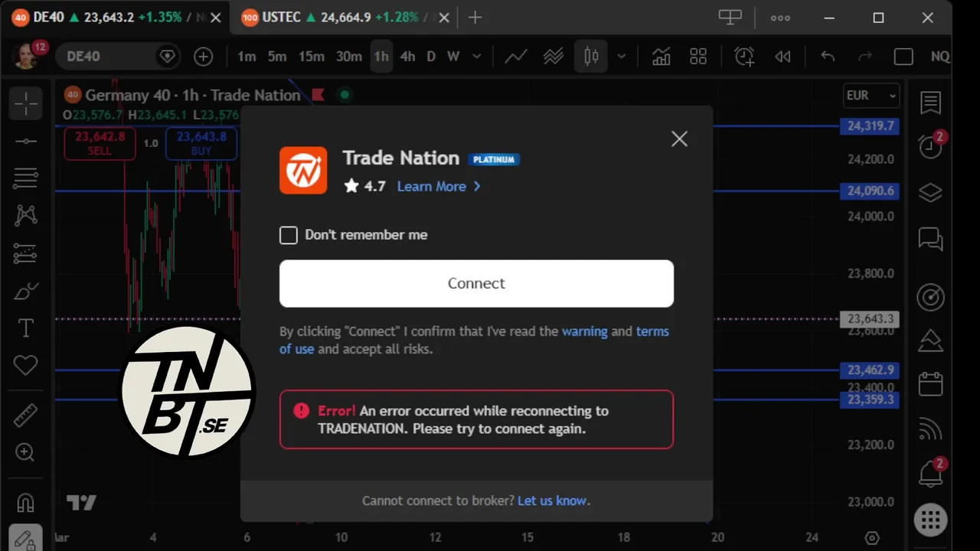Click the redo arrow
The image size is (980, 551).
[x=865, y=56]
